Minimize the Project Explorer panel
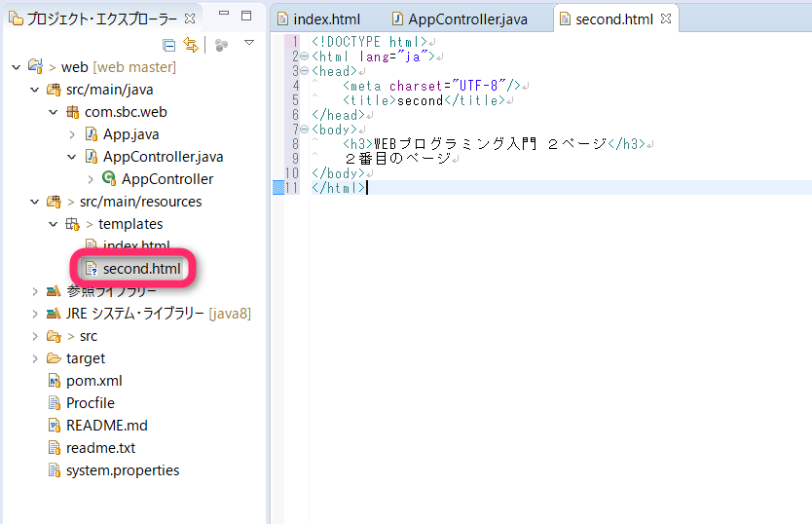 coord(224,13)
